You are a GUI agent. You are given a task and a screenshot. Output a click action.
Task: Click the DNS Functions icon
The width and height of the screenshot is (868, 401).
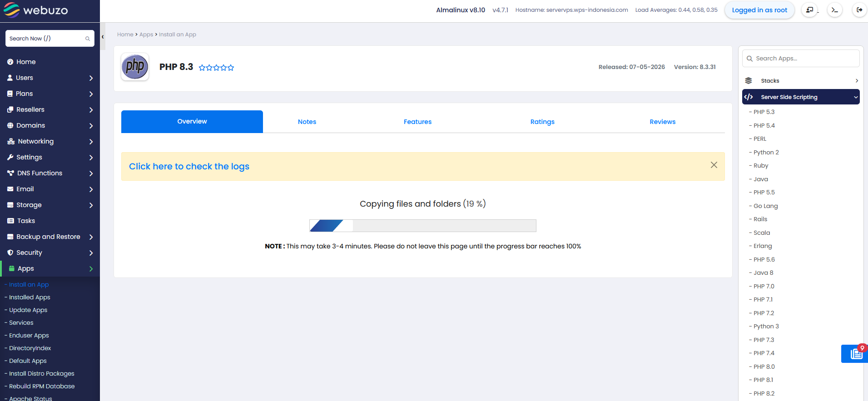tap(10, 173)
